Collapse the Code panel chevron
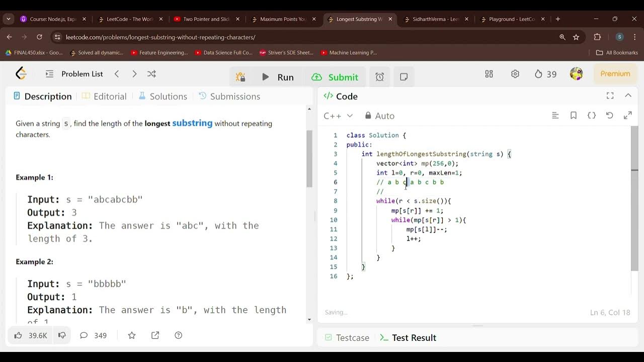 click(628, 96)
